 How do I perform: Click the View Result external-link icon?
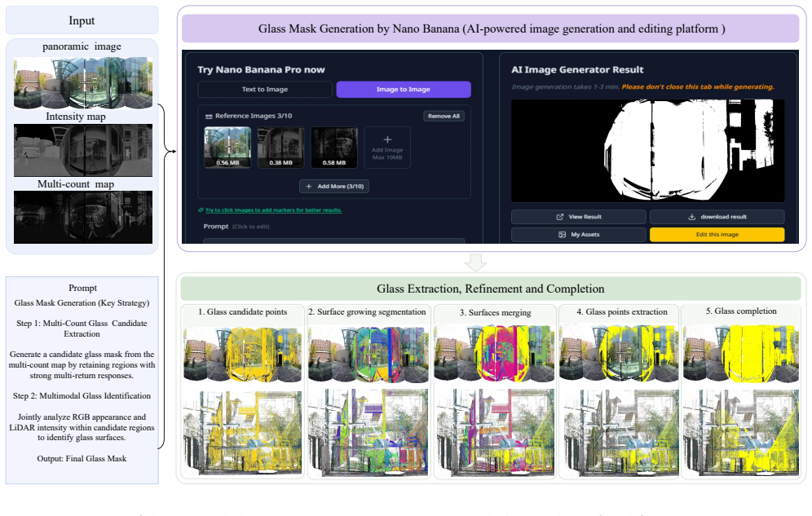560,217
